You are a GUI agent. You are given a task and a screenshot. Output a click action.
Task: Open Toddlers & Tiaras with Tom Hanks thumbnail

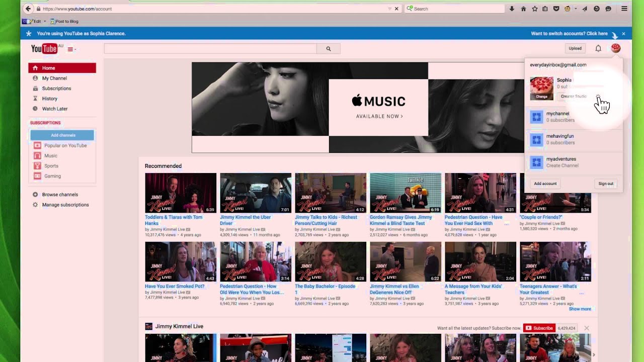point(181,193)
